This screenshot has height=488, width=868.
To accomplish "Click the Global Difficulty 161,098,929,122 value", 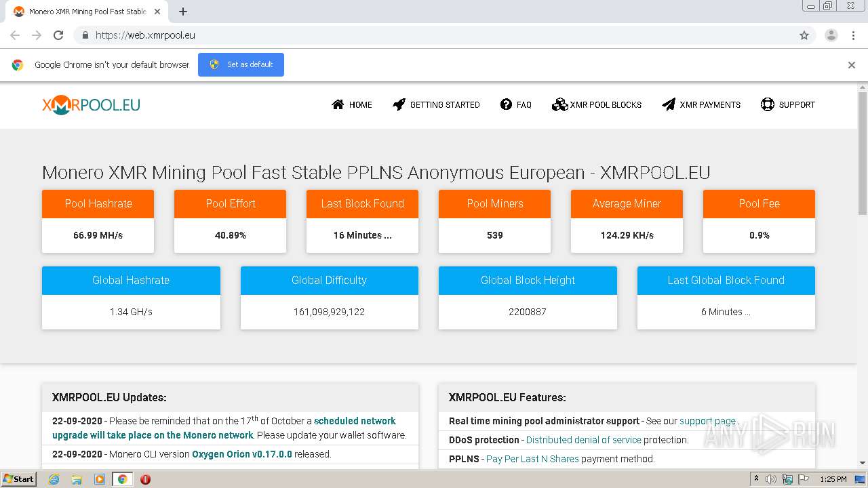I will point(329,312).
